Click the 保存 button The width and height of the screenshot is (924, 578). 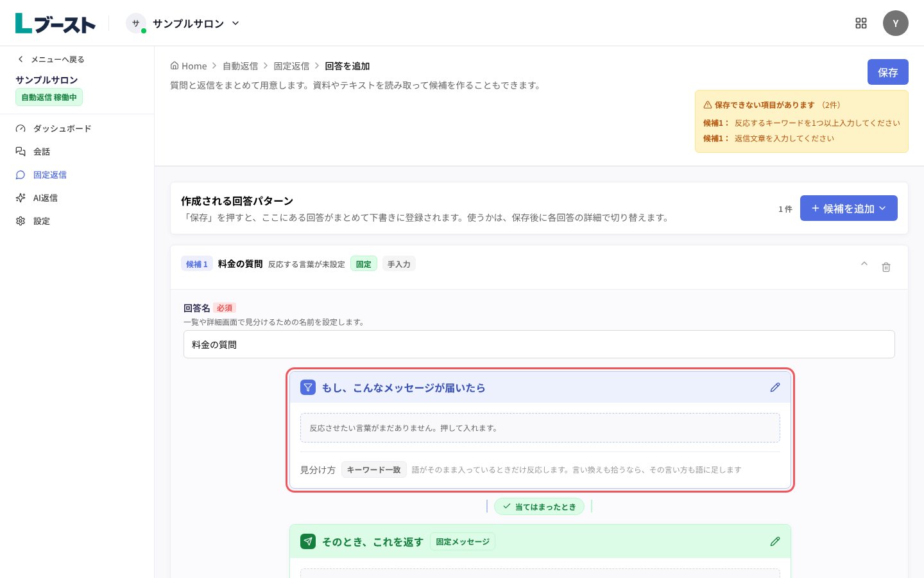point(888,72)
